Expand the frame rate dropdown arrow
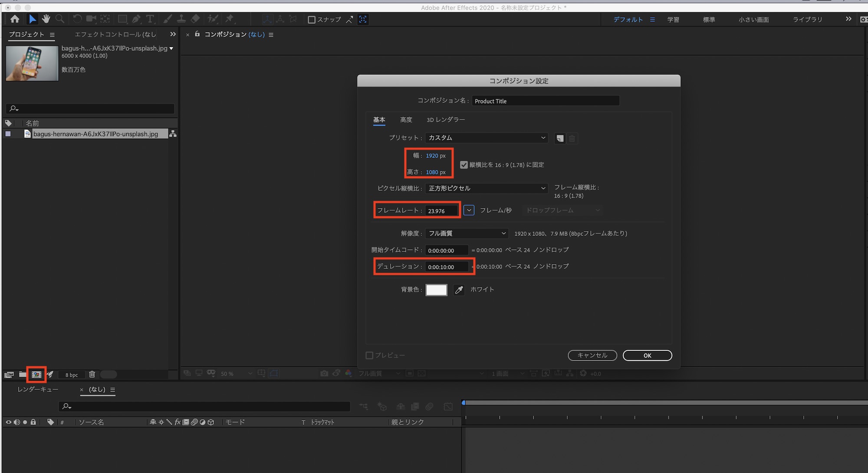Image resolution: width=868 pixels, height=473 pixels. click(469, 210)
